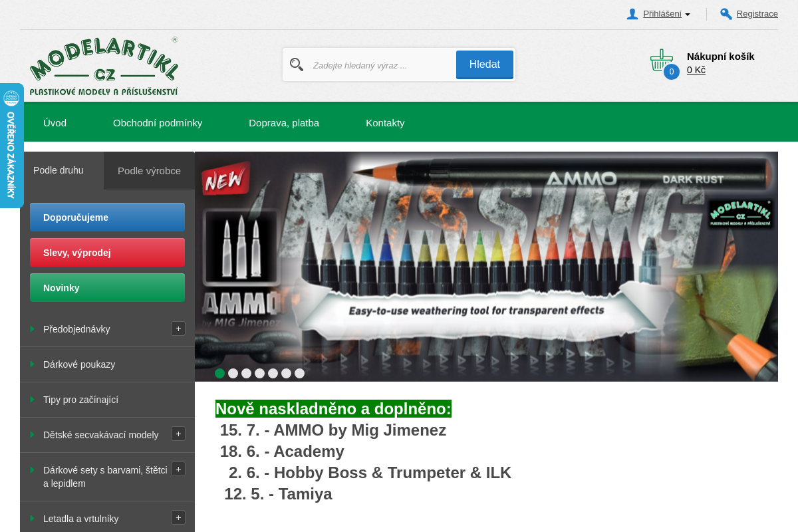Click the Hledat search button
The width and height of the screenshot is (798, 532).
coord(485,65)
